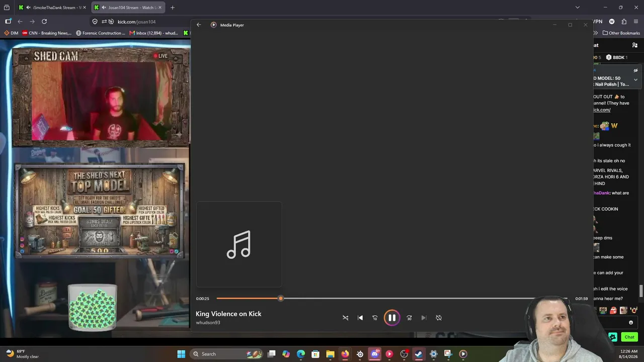644x362 pixels.
Task: Open the Gmail Inbox bookmark
Action: pos(154,33)
